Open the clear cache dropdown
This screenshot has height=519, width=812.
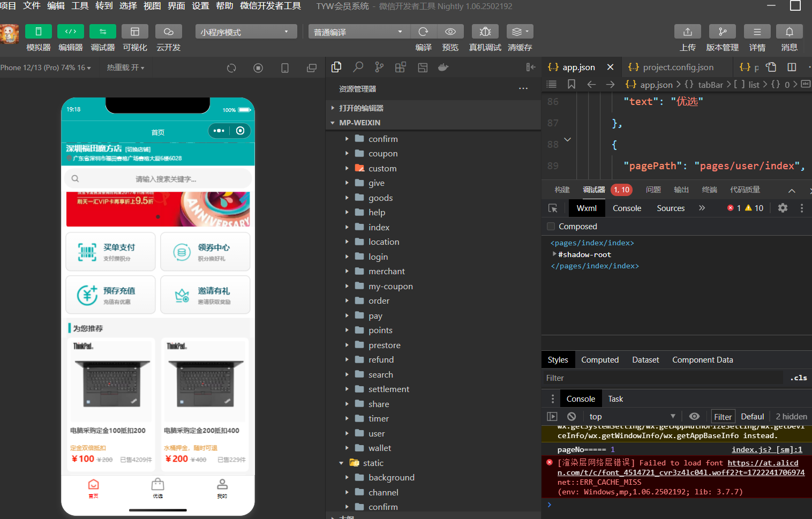[520, 32]
